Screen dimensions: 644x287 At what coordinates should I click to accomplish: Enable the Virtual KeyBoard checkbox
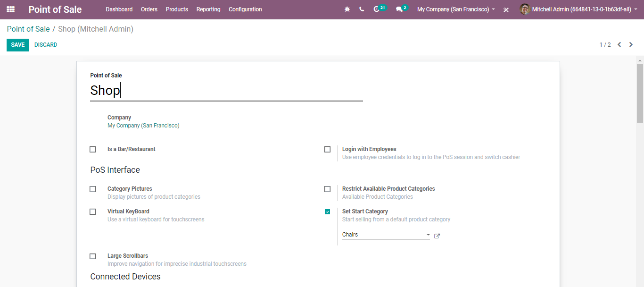pyautogui.click(x=93, y=211)
